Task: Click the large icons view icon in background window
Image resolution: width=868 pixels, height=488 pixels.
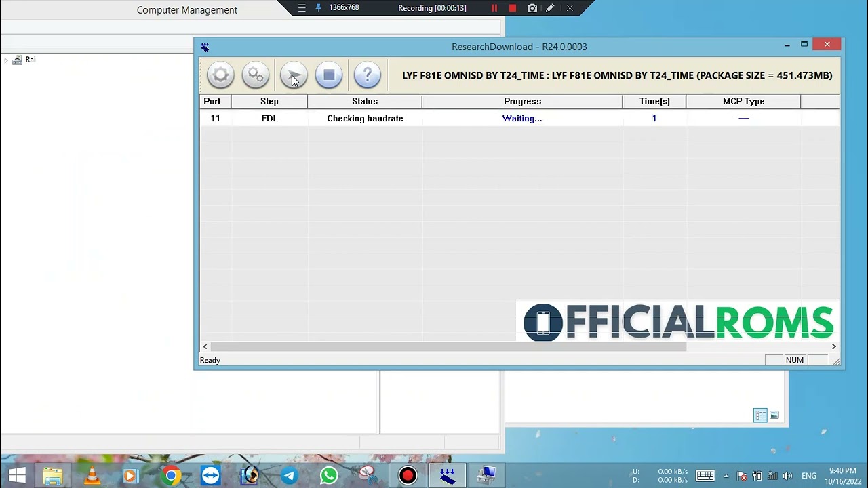Action: tap(774, 415)
